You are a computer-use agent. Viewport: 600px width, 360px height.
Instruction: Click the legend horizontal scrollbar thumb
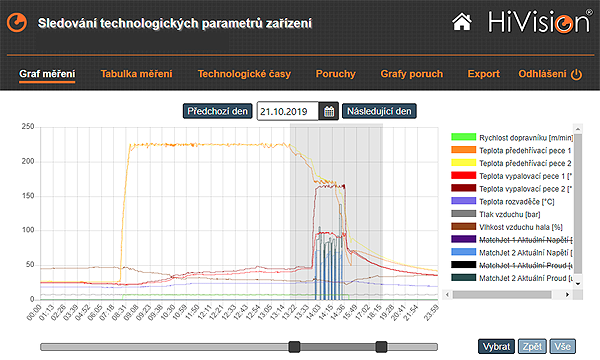click(502, 294)
